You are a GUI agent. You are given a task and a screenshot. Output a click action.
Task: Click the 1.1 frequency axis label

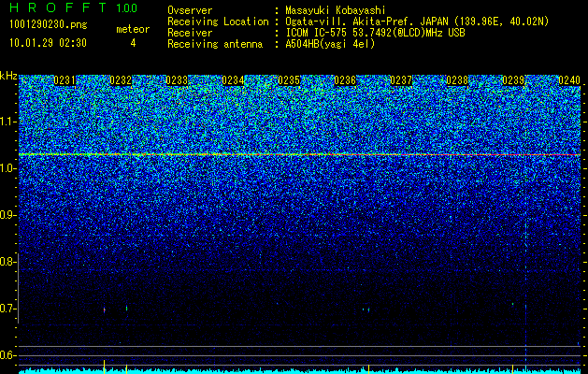(x=7, y=122)
